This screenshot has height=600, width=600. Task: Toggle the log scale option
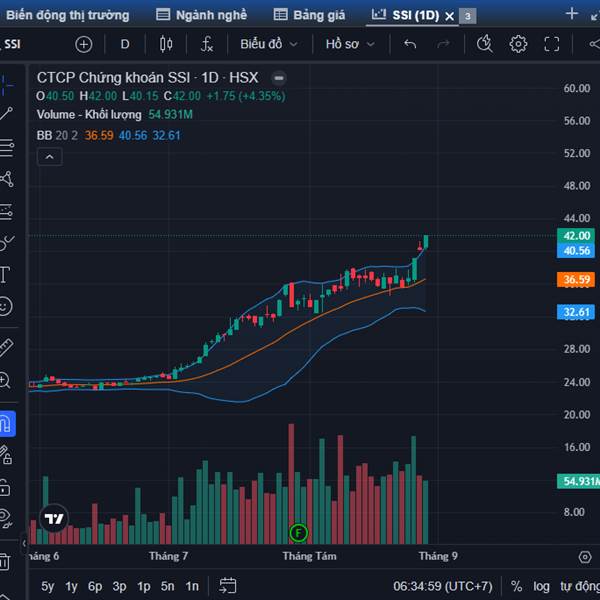coord(541,586)
